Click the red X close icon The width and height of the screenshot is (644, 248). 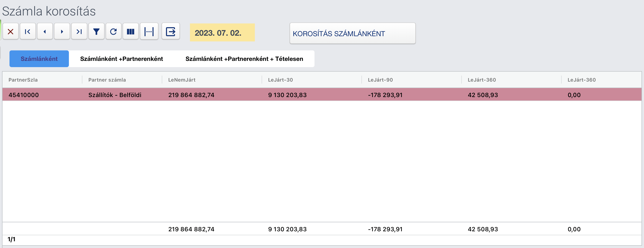pos(10,31)
